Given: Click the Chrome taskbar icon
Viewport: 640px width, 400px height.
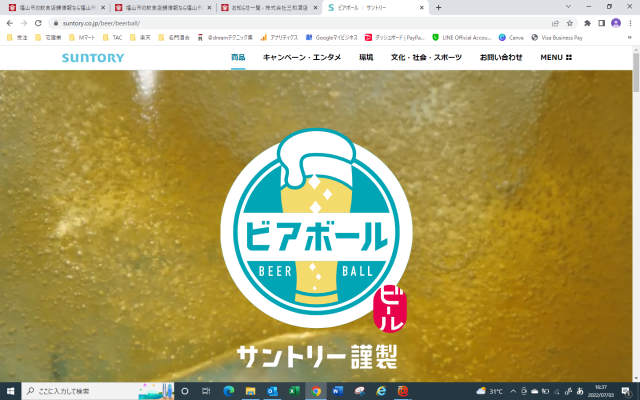Looking at the screenshot, I should 316,391.
